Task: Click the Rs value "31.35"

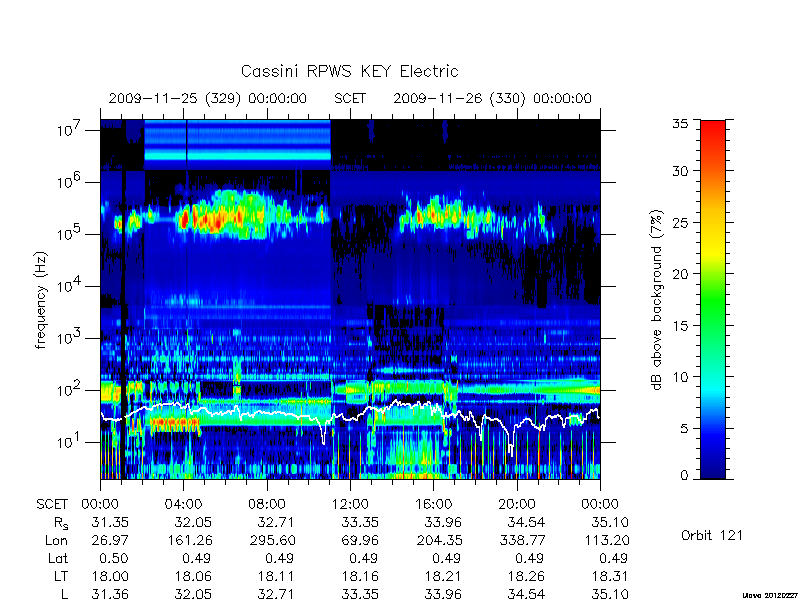Action: click(x=110, y=522)
